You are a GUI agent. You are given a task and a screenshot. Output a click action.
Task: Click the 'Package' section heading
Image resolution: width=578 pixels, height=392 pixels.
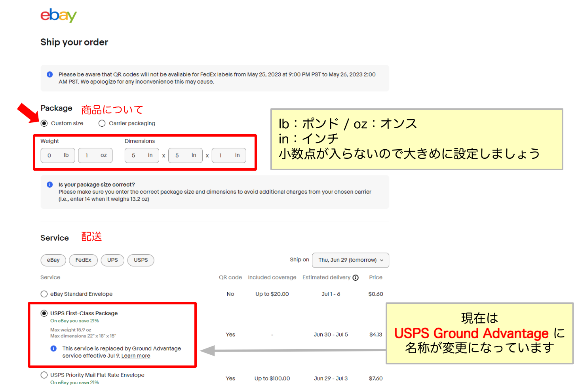coord(56,108)
